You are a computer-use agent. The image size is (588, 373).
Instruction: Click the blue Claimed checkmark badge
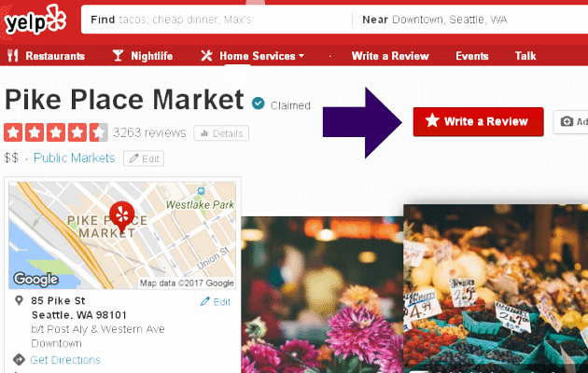point(258,104)
